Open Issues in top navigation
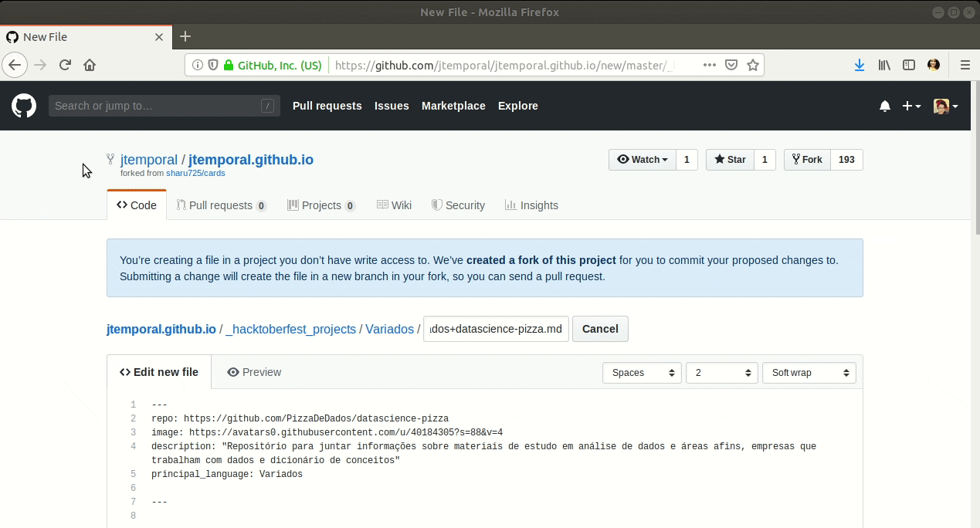Image resolution: width=980 pixels, height=528 pixels. point(392,106)
